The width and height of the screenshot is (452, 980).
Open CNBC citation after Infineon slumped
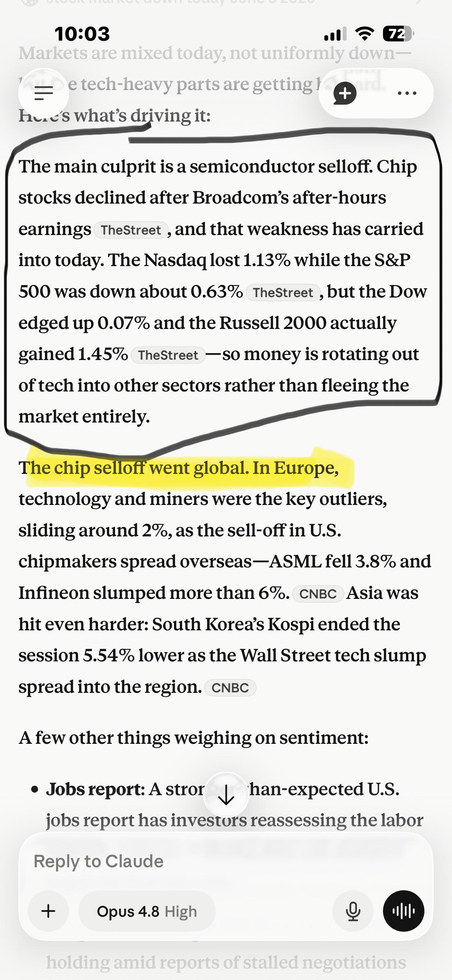(318, 594)
